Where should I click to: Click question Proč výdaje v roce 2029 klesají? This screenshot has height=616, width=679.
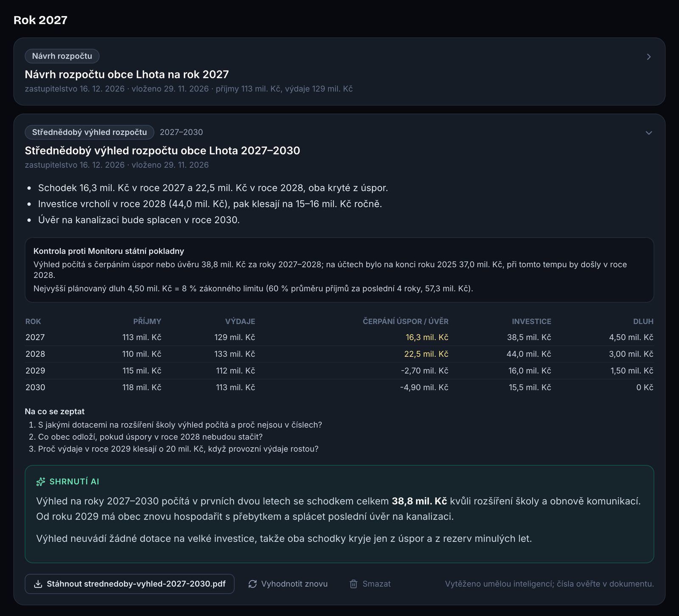click(178, 449)
